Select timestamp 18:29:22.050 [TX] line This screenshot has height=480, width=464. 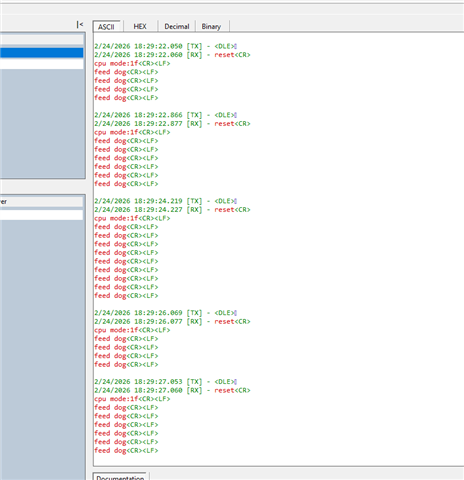(166, 46)
